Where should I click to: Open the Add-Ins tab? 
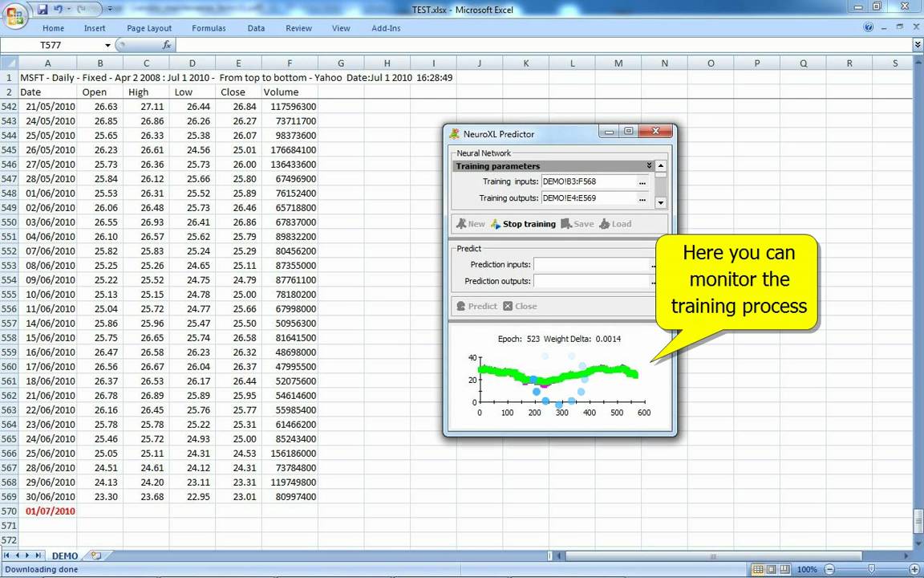click(386, 28)
